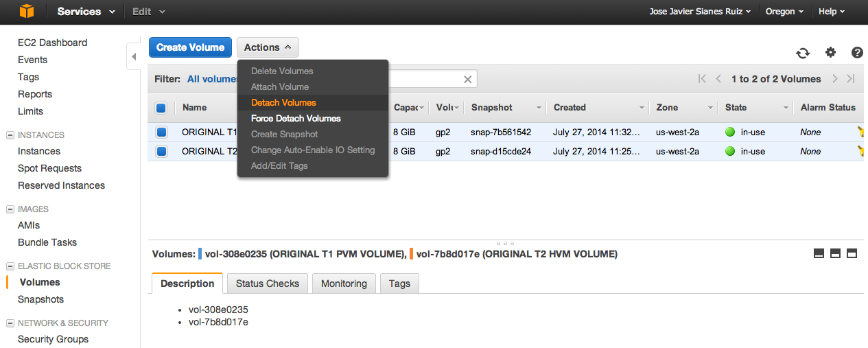Select Create Snapshot in Actions menu
This screenshot has width=868, height=348.
313,134
